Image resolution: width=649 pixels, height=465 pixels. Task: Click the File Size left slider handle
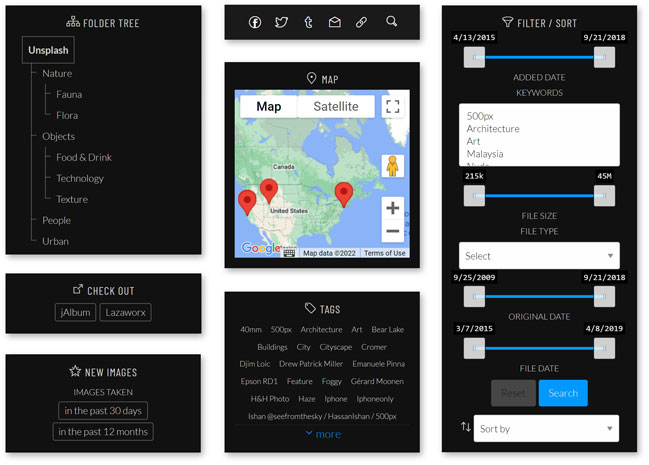(x=474, y=196)
